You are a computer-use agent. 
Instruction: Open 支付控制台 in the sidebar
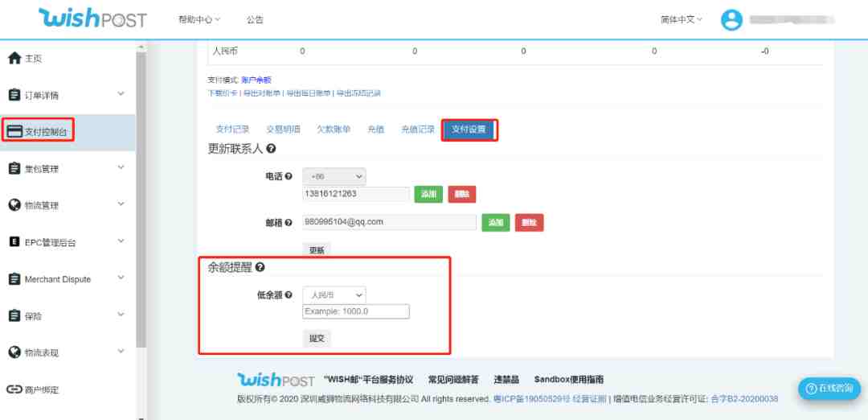coord(45,133)
